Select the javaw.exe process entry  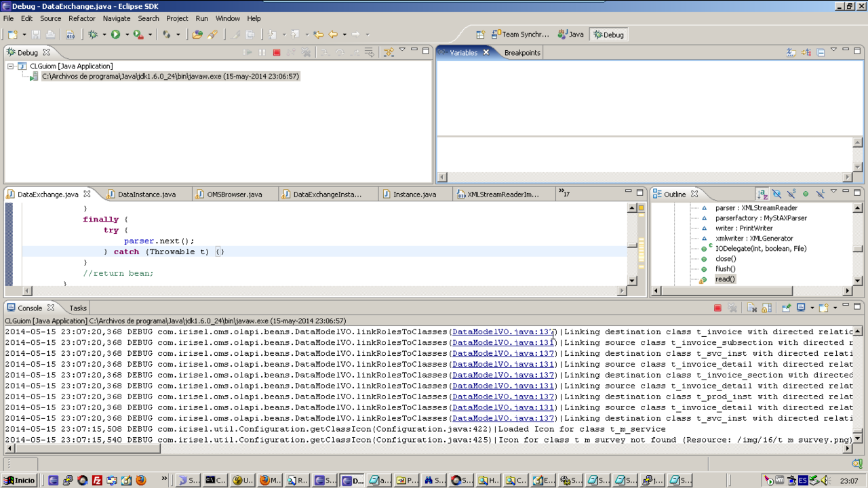point(170,77)
